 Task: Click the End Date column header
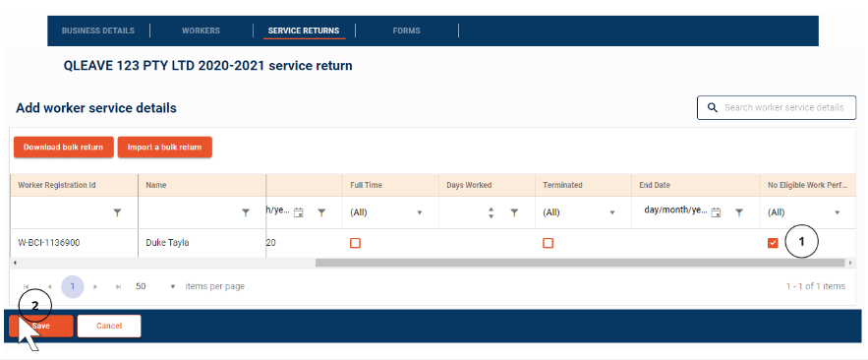point(696,185)
